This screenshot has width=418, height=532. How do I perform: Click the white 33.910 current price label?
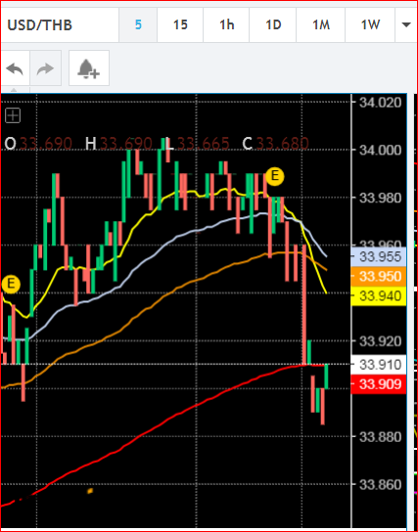tap(379, 365)
